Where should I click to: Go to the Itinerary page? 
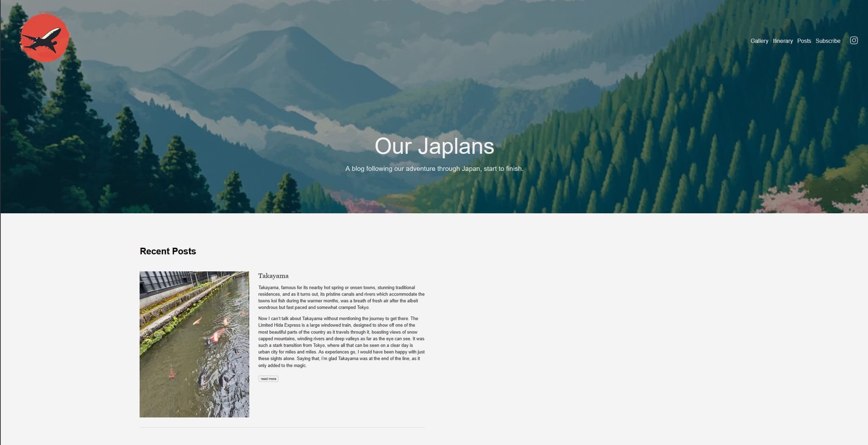click(782, 41)
